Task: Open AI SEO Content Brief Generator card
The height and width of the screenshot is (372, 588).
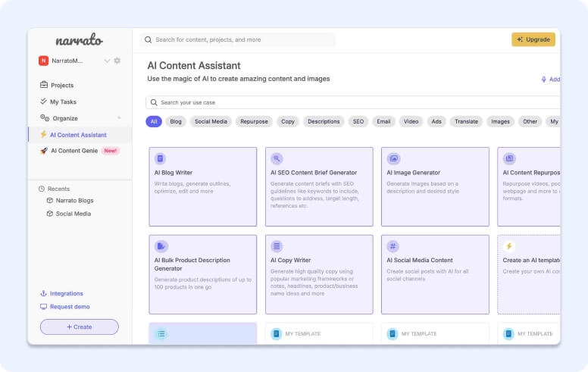Action: [x=319, y=186]
